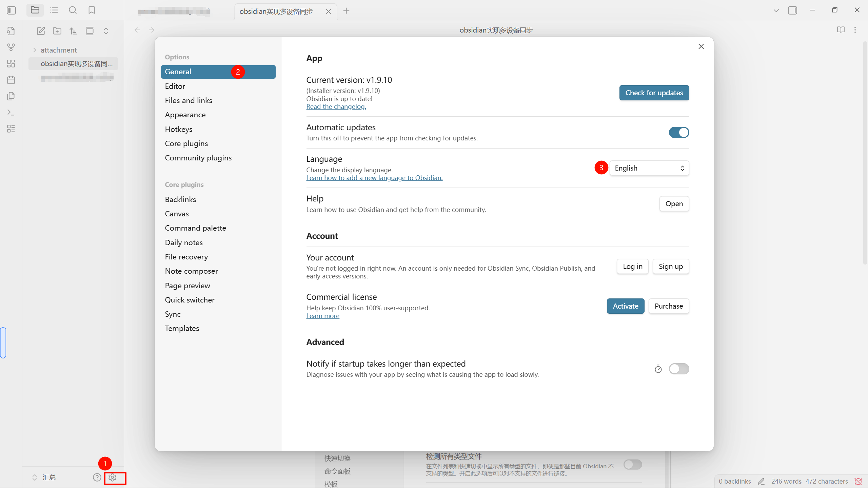Insert template ribbon icon
The height and width of the screenshot is (488, 868).
(x=11, y=96)
